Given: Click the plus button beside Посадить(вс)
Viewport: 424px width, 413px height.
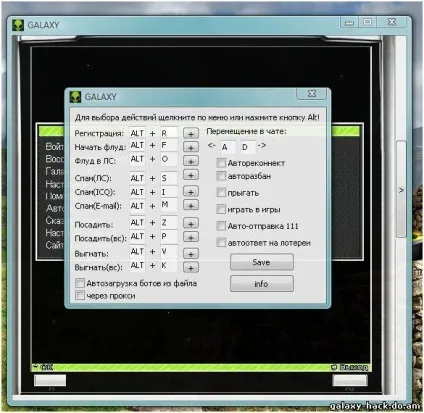Looking at the screenshot, I should (191, 237).
